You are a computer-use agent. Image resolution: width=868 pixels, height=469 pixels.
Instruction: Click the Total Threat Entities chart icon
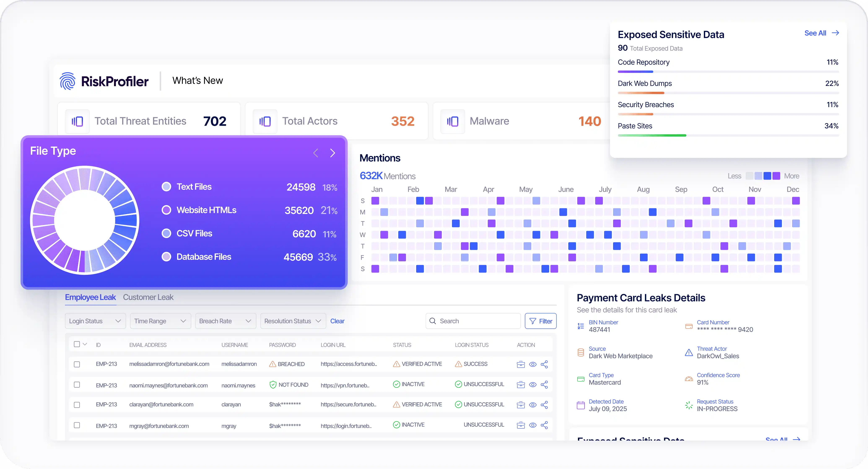click(x=77, y=121)
